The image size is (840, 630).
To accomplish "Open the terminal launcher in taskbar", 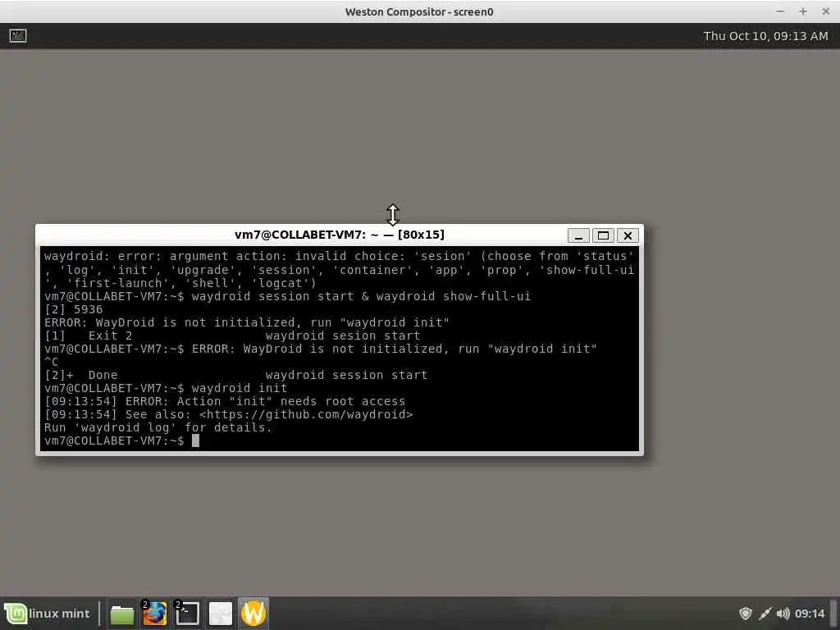I will coord(188,614).
